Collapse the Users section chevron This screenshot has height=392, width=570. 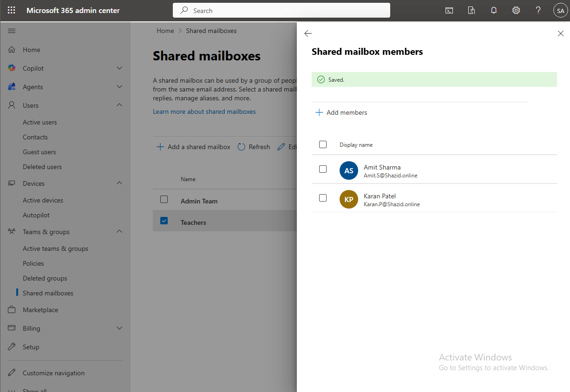coord(119,105)
